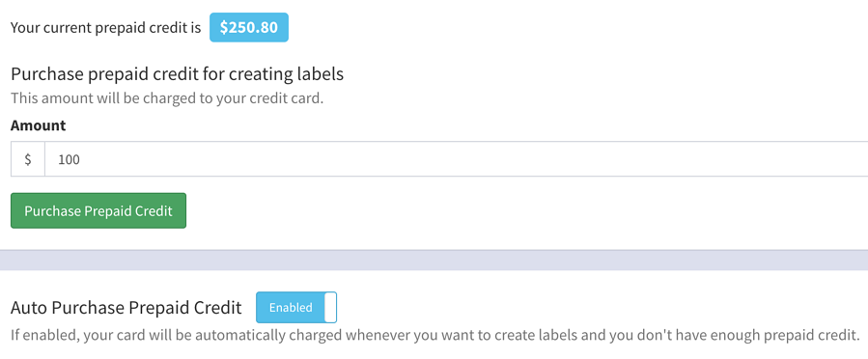Click the dollar sign prefix box
Screen dimensions: 868x359
pyautogui.click(x=28, y=159)
